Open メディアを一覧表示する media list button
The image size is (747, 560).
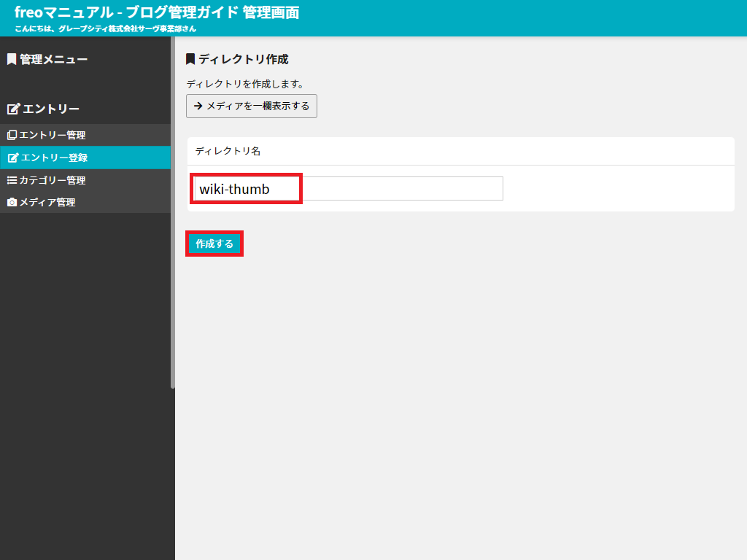click(x=252, y=106)
